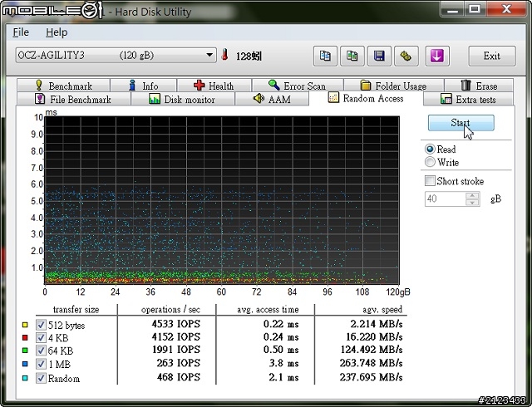Click the save screenshot floppy icon
The width and height of the screenshot is (532, 407).
379,56
